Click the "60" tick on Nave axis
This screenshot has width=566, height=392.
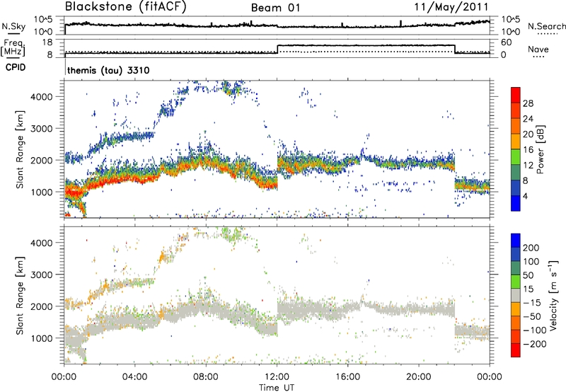tap(507, 42)
